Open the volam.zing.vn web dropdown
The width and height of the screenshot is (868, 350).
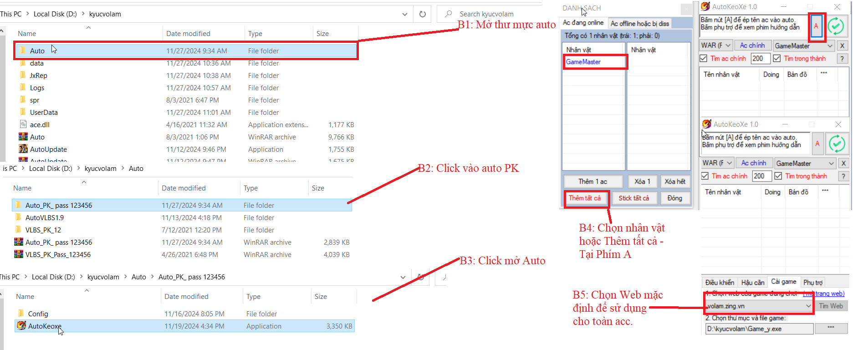(808, 306)
